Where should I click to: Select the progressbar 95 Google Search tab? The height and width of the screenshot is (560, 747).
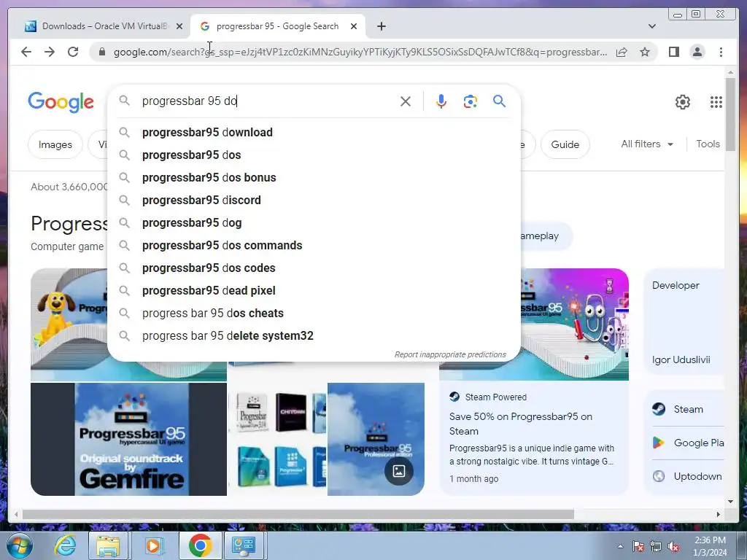277,26
